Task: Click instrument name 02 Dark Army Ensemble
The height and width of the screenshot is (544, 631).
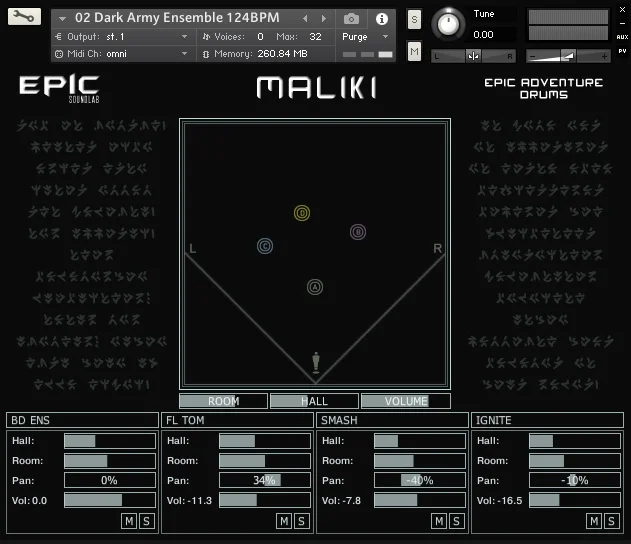Action: (x=177, y=18)
